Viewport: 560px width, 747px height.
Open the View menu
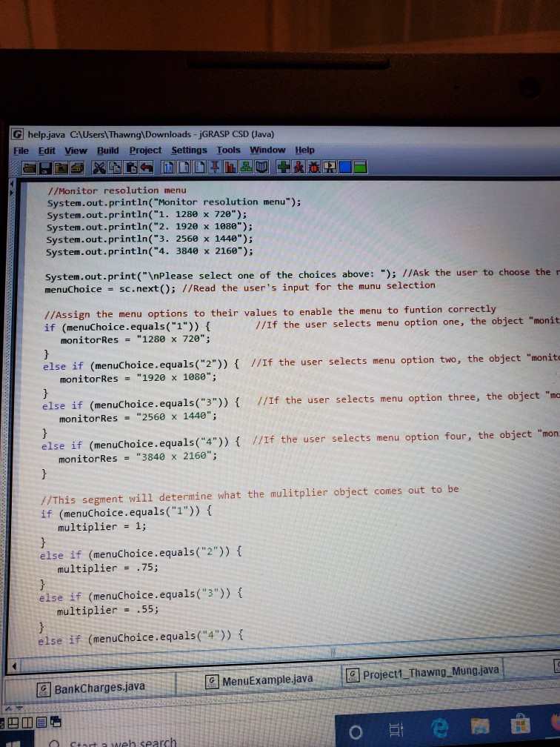(76, 151)
